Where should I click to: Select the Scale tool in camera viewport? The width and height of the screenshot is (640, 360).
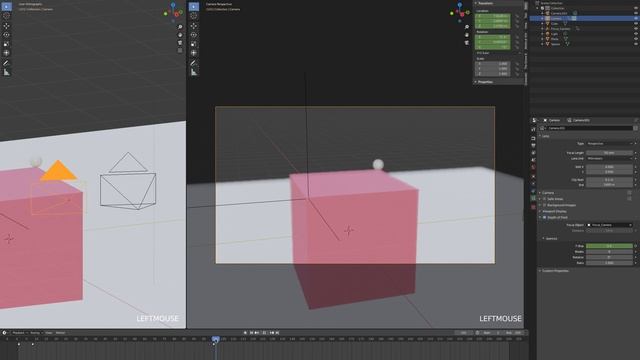click(x=194, y=44)
